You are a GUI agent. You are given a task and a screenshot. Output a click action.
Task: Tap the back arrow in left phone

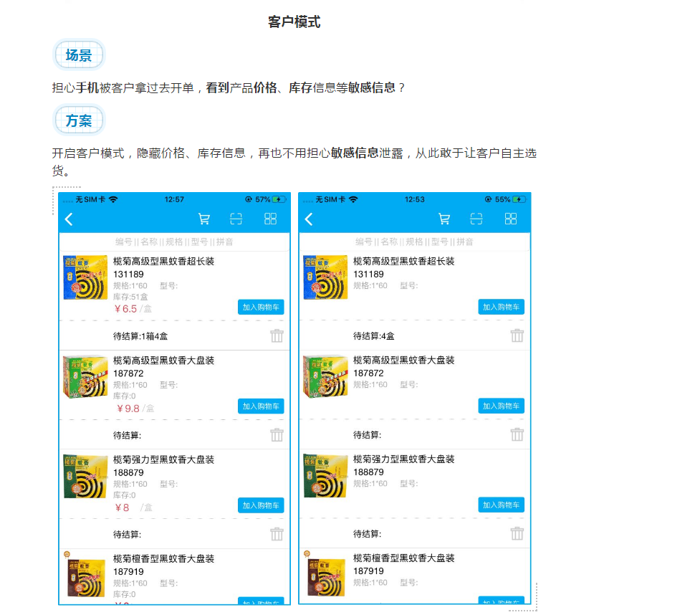(x=69, y=219)
